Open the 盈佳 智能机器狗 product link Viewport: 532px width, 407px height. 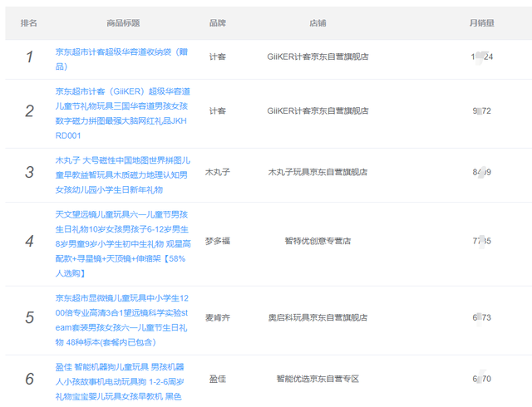[120, 381]
